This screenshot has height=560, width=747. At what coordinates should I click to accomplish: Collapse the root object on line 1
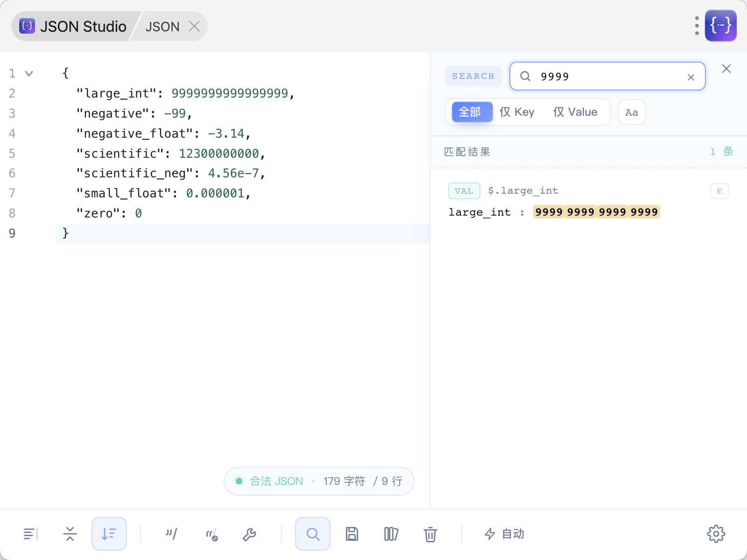point(29,74)
